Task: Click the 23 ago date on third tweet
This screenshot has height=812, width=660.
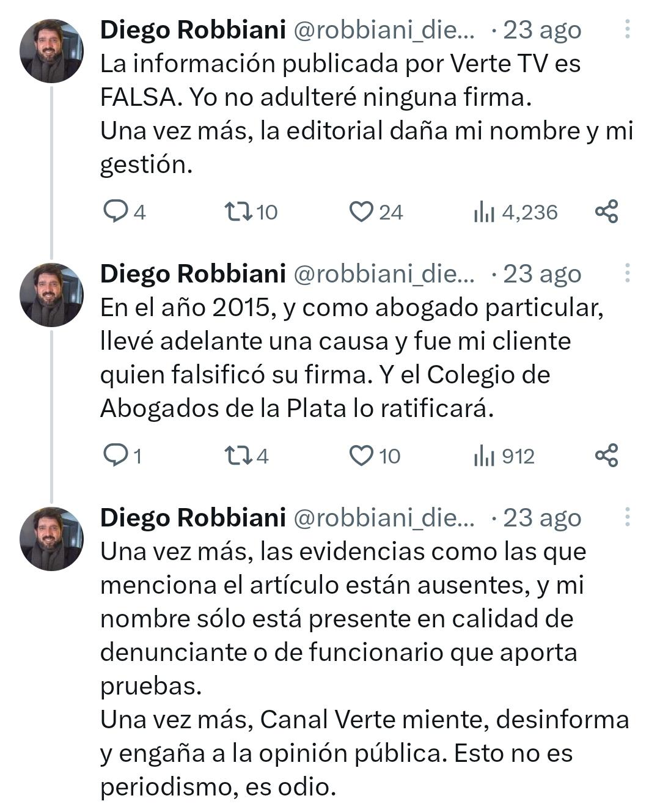Action: (x=541, y=518)
